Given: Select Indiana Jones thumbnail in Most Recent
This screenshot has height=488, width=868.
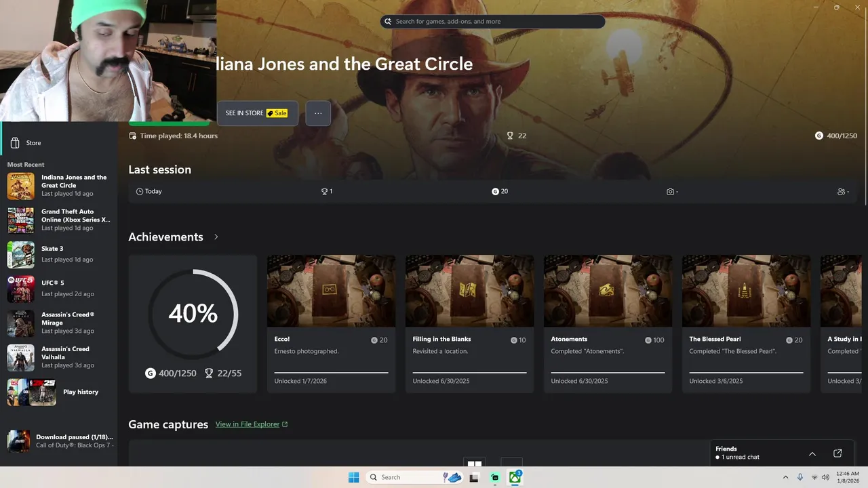Looking at the screenshot, I should point(20,186).
